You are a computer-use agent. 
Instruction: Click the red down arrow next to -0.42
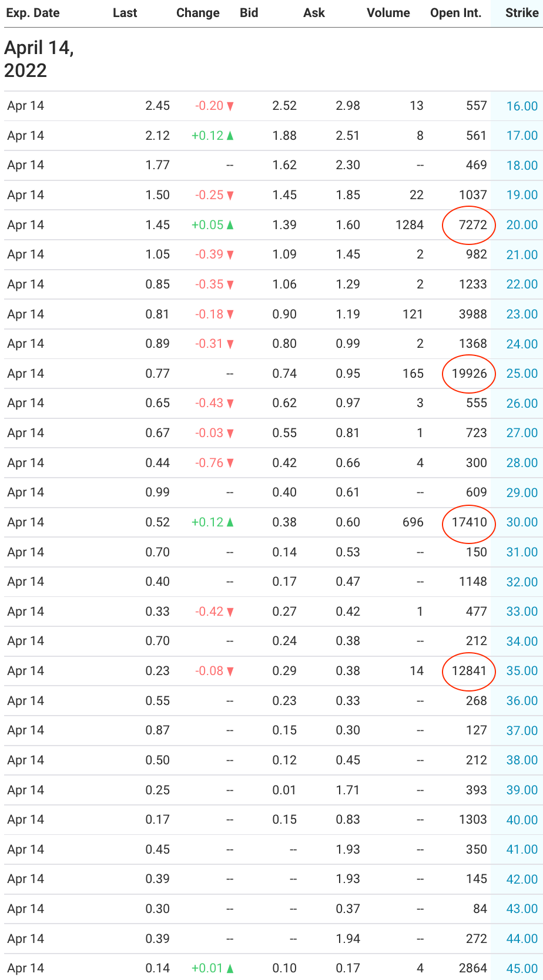pos(230,612)
